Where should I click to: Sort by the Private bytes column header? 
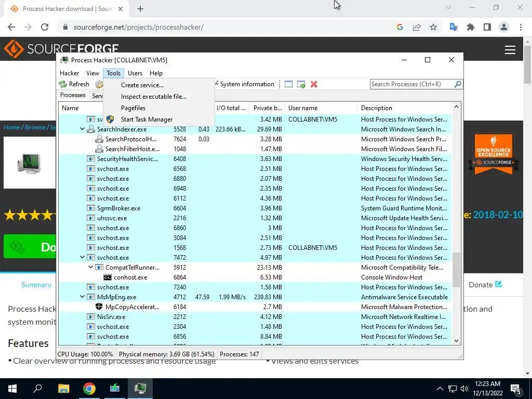point(267,108)
